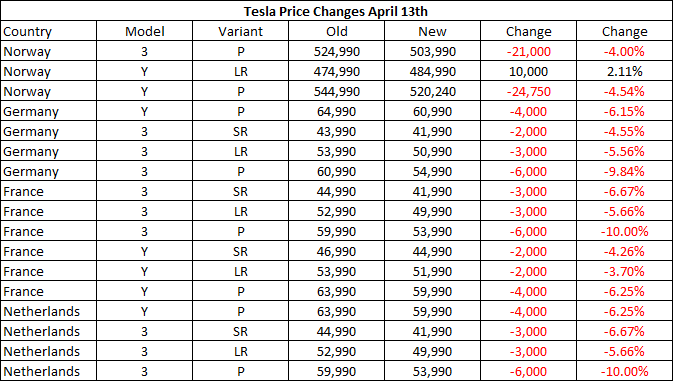Click the black 10,000 change cell
Viewport: 673px width, 381px height.
pyautogui.click(x=528, y=71)
